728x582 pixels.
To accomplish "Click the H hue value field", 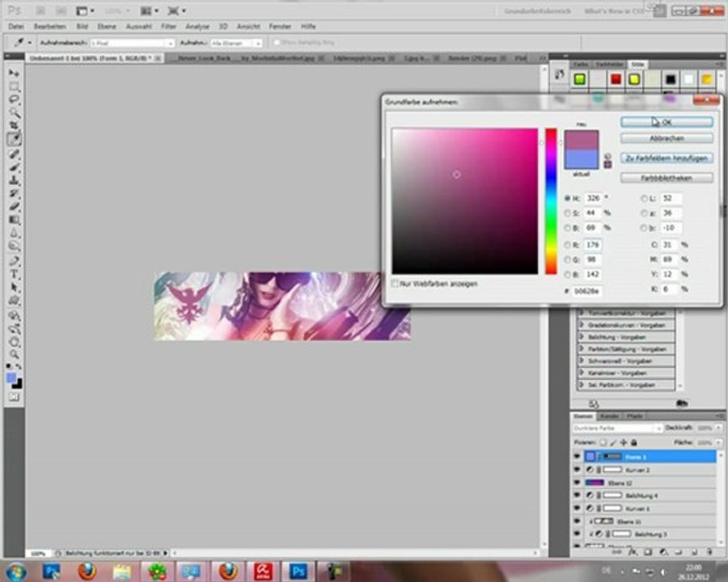I will [x=594, y=198].
